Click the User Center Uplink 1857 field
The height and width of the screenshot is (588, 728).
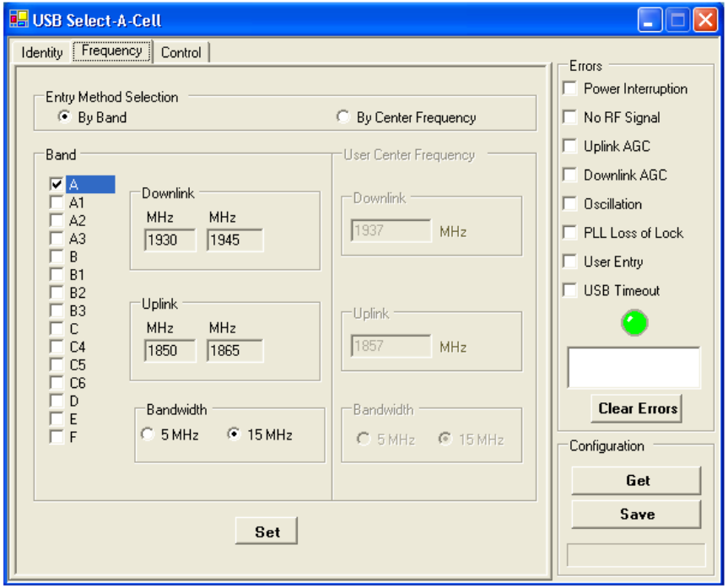391,346
